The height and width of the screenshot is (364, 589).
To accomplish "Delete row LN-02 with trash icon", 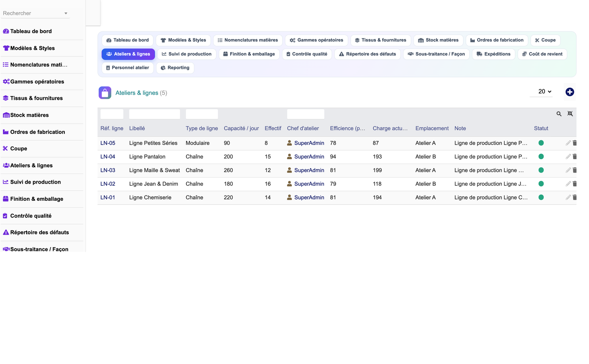I will click(x=575, y=184).
